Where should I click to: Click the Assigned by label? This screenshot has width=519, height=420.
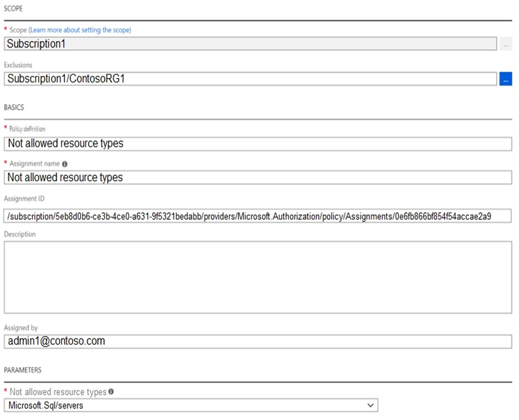[x=21, y=328]
